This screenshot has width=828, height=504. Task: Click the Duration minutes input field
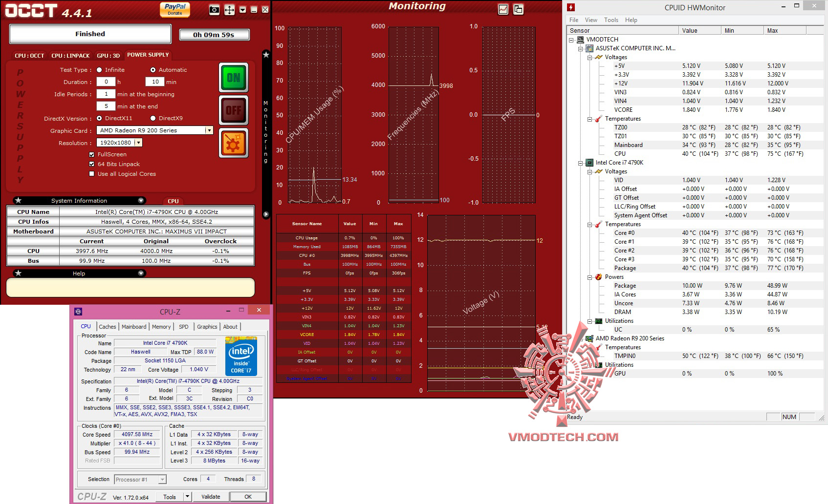tap(155, 82)
